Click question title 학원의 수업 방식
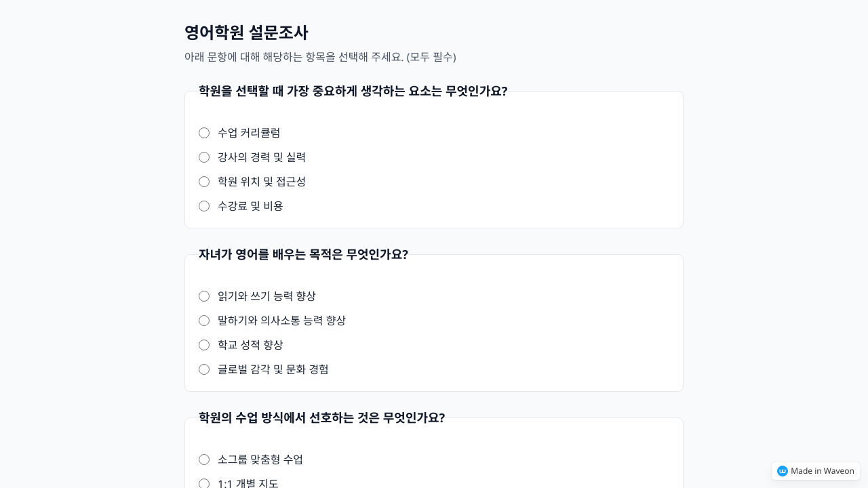 (x=321, y=418)
